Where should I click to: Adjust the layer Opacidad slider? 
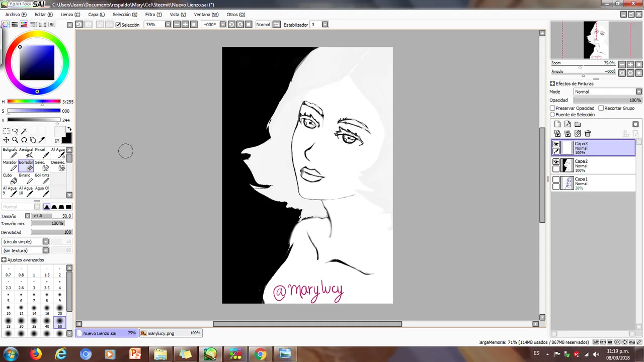(608, 100)
